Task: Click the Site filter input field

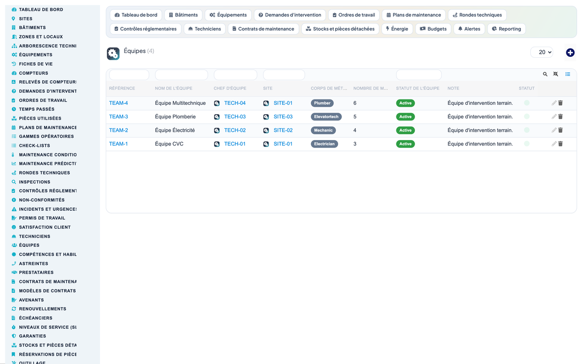Action: pos(284,75)
